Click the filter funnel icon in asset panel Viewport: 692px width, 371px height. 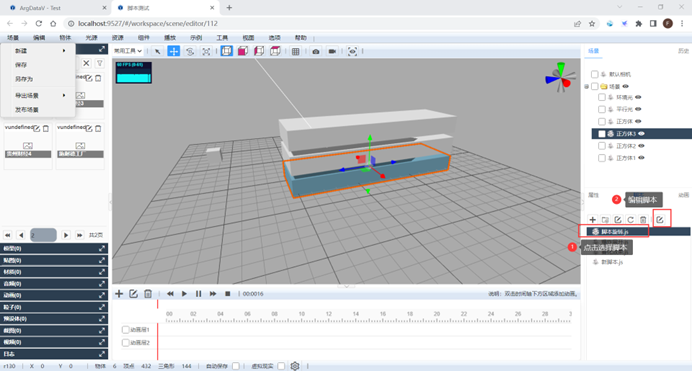click(100, 64)
